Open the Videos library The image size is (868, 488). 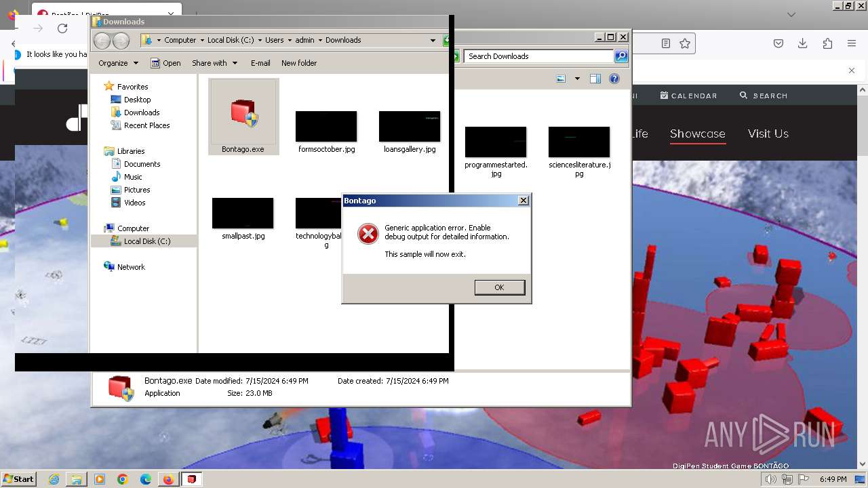click(134, 203)
